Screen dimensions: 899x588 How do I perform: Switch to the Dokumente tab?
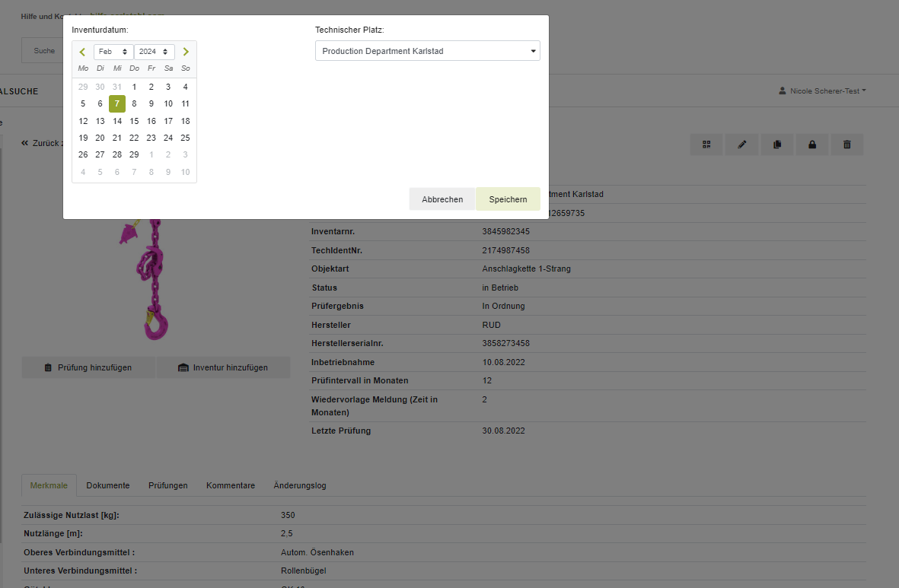pyautogui.click(x=108, y=485)
